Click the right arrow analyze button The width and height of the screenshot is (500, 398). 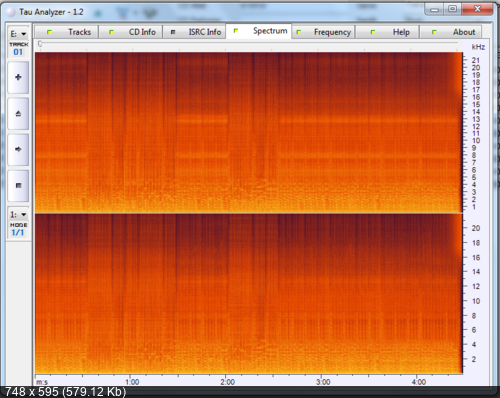18,149
